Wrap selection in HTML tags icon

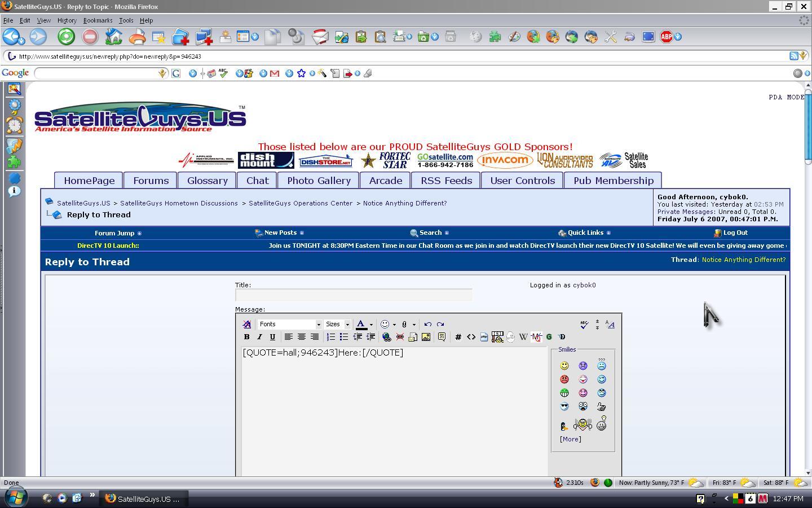471,337
